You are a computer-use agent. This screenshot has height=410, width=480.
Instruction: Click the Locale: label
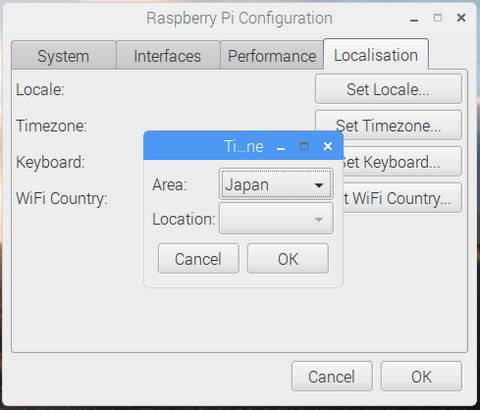(40, 90)
